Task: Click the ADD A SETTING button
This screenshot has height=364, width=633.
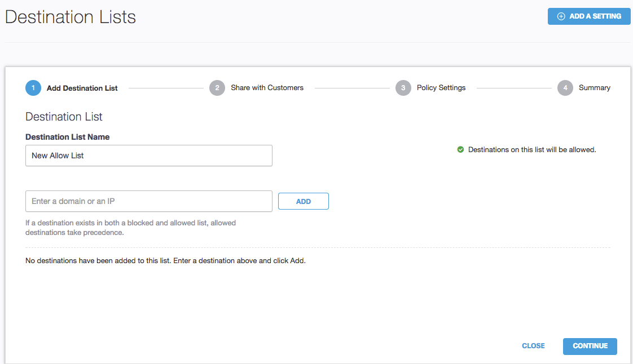Action: coord(589,16)
